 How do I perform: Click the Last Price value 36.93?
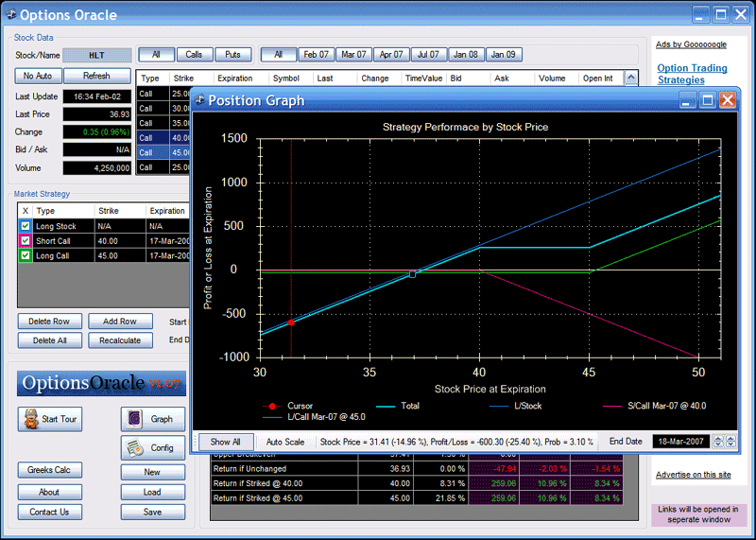pyautogui.click(x=97, y=114)
